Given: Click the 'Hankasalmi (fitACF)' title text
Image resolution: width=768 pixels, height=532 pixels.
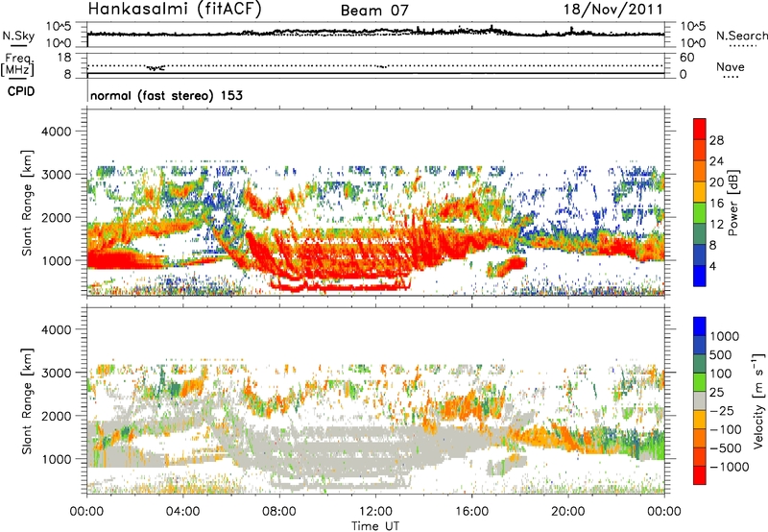Looking at the screenshot, I should [175, 9].
